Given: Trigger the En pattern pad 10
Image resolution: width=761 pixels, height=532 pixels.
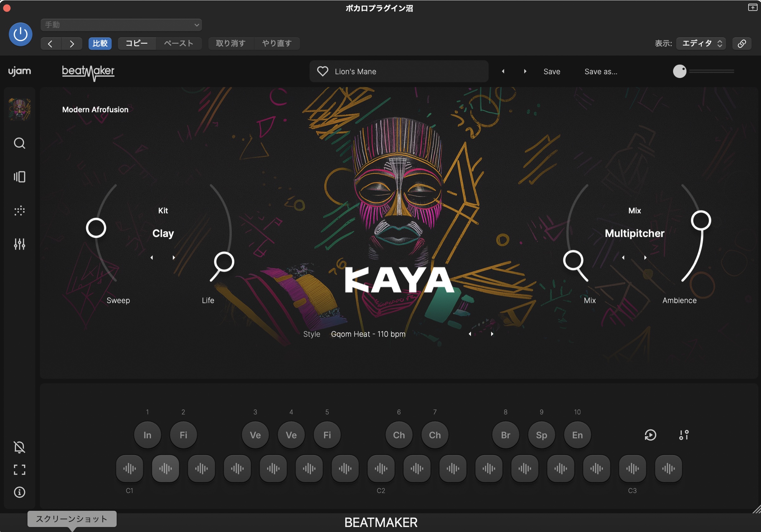Looking at the screenshot, I should point(577,435).
